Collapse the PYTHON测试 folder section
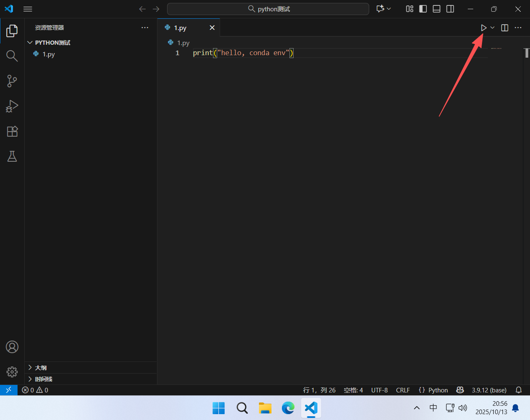Viewport: 530px width, 420px height. (91, 43)
